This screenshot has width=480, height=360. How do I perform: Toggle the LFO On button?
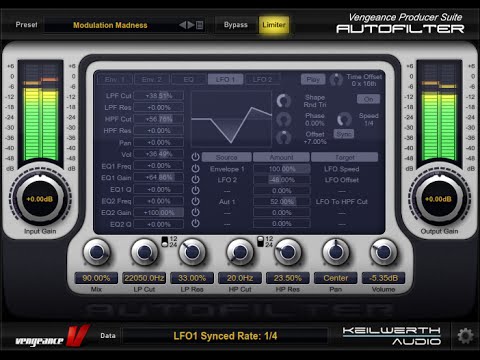(x=368, y=99)
